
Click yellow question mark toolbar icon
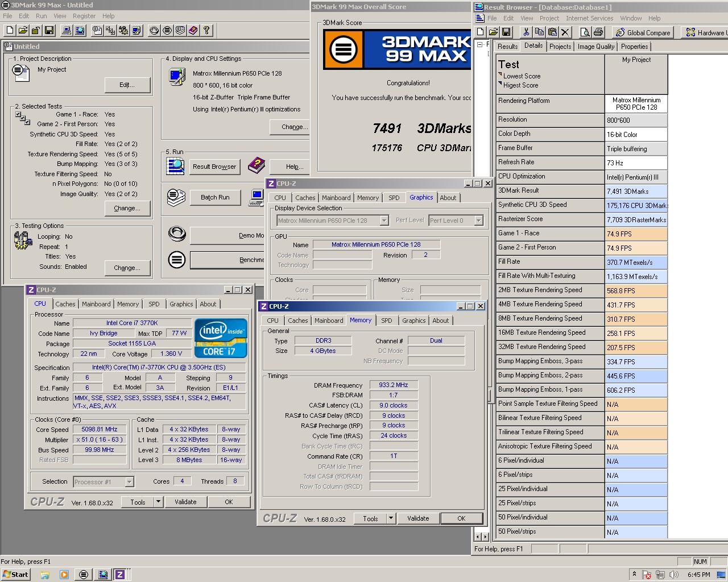[206, 30]
